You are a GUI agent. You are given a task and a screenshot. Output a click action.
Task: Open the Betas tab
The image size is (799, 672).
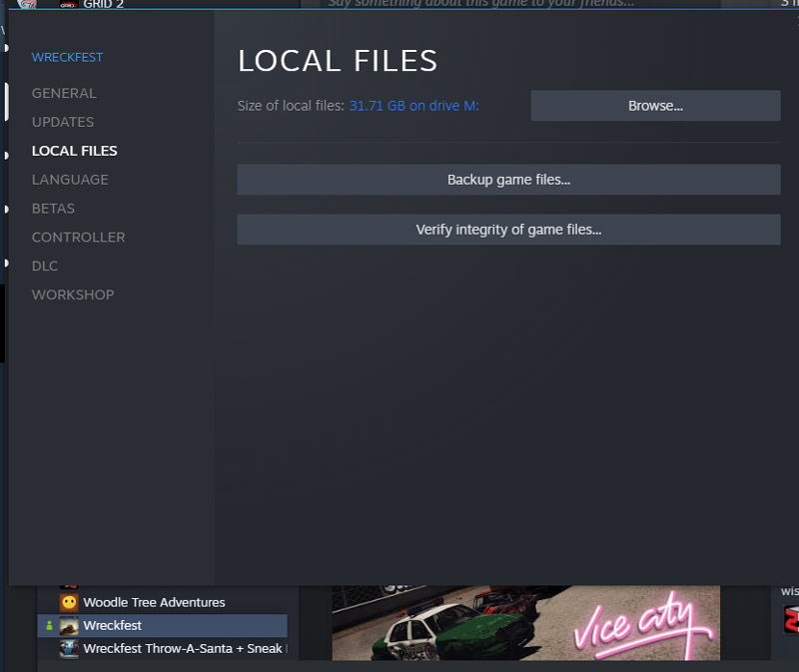coord(53,209)
